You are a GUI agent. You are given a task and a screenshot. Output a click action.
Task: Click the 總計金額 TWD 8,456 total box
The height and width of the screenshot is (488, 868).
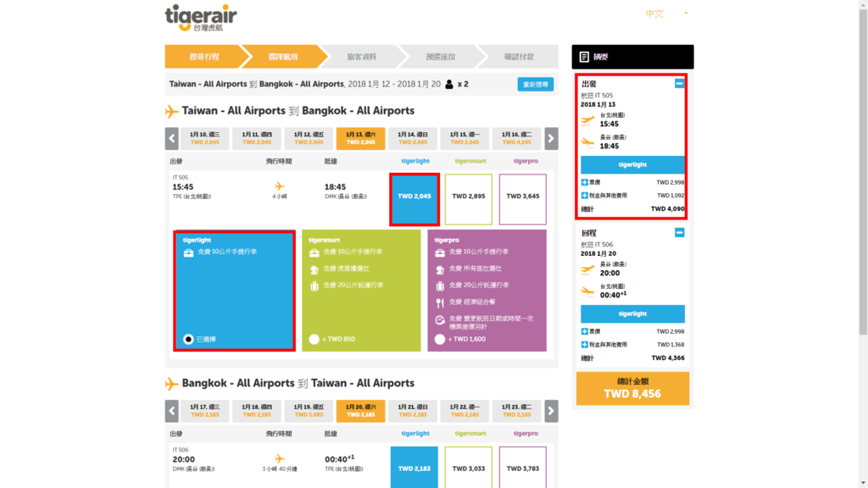point(632,388)
